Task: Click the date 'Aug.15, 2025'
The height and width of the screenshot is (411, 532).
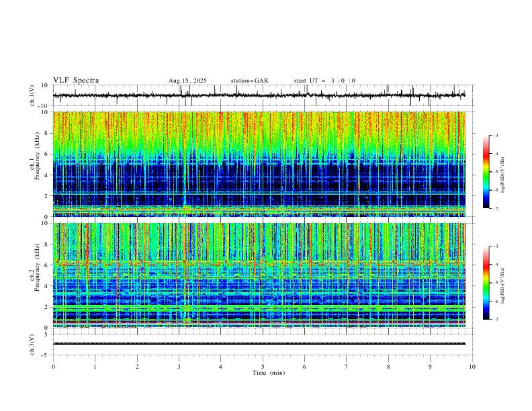Action: (187, 81)
